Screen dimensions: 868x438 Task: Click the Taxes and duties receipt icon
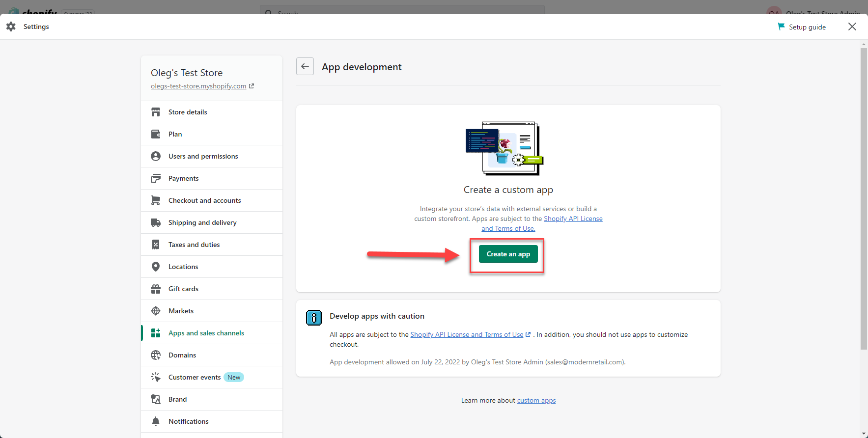pos(156,245)
